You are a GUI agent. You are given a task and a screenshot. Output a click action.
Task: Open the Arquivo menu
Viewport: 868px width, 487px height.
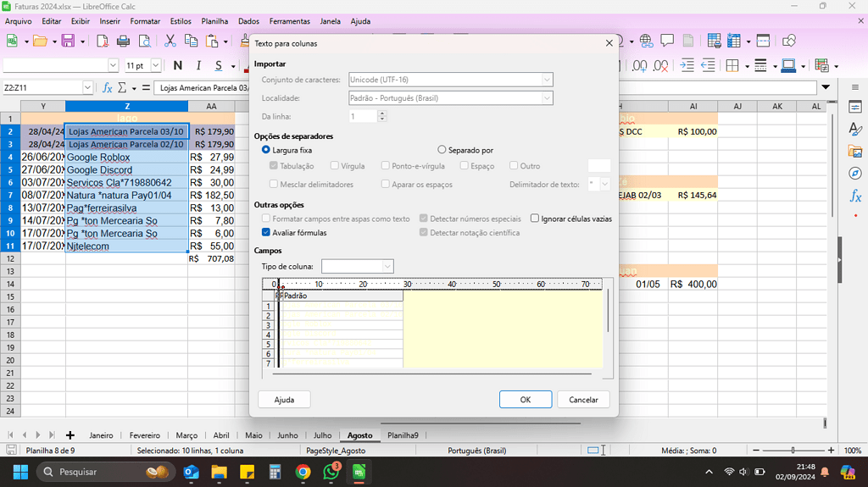coord(19,21)
